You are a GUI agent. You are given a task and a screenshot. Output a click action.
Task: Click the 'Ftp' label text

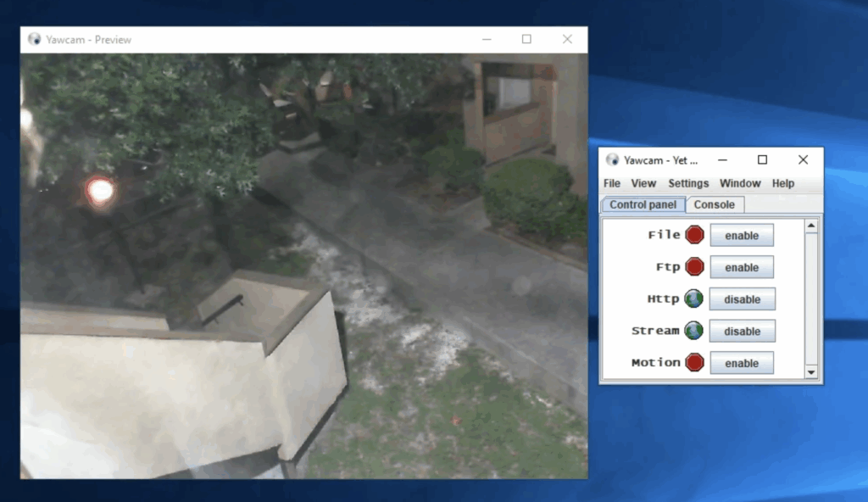(x=668, y=267)
